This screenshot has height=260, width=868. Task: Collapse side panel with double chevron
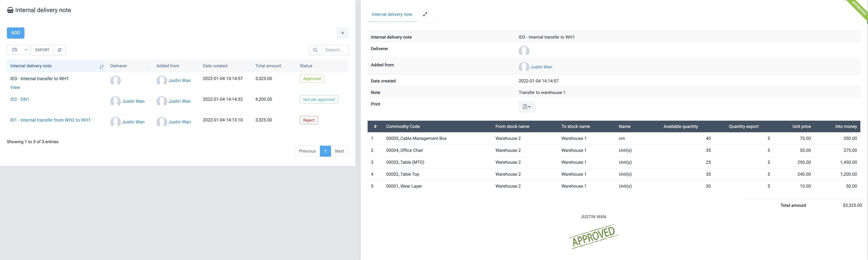click(x=342, y=33)
